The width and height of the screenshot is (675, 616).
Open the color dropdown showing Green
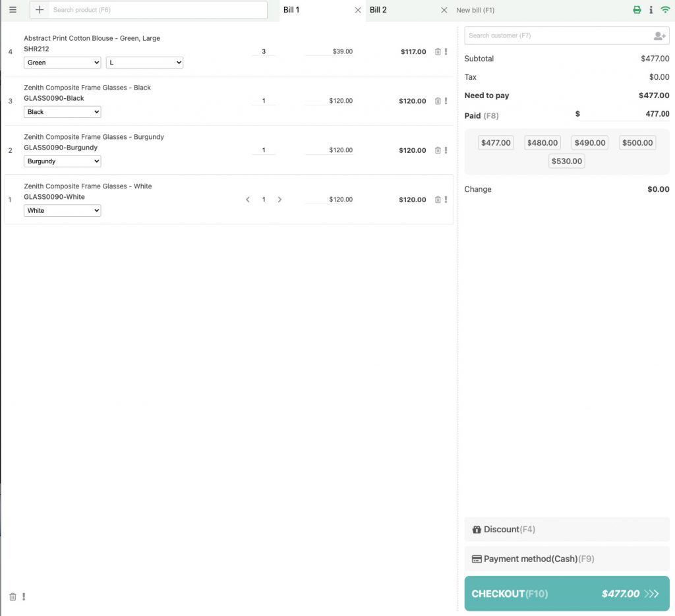(x=62, y=62)
